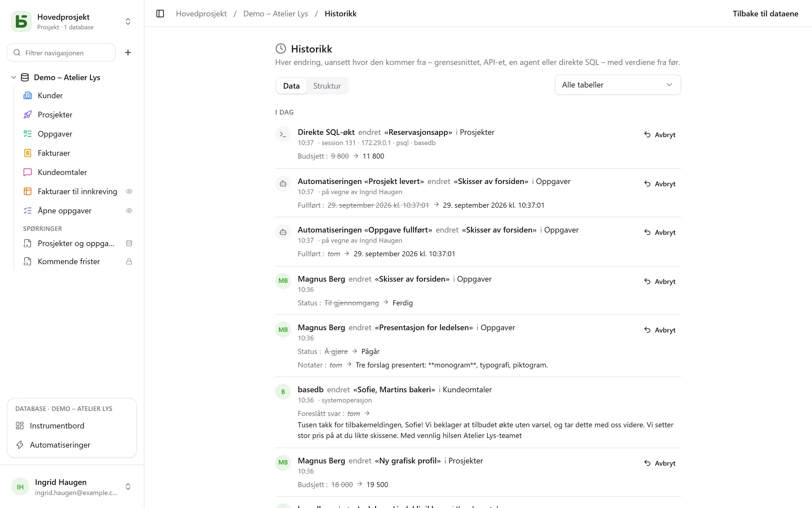Click Avbryt for Ny grafisk profil entry
Image resolution: width=812 pixels, height=508 pixels.
(660, 463)
